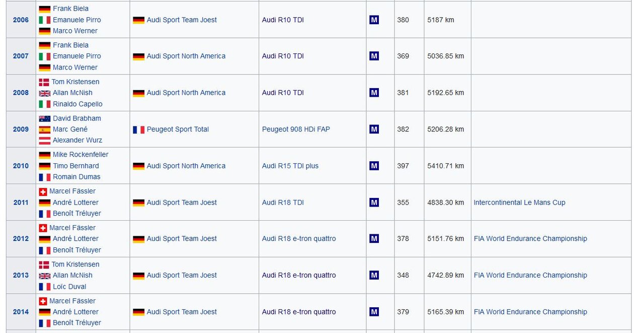
Task: Open the Intercontinental Le Mans Cup link
Action: (519, 203)
